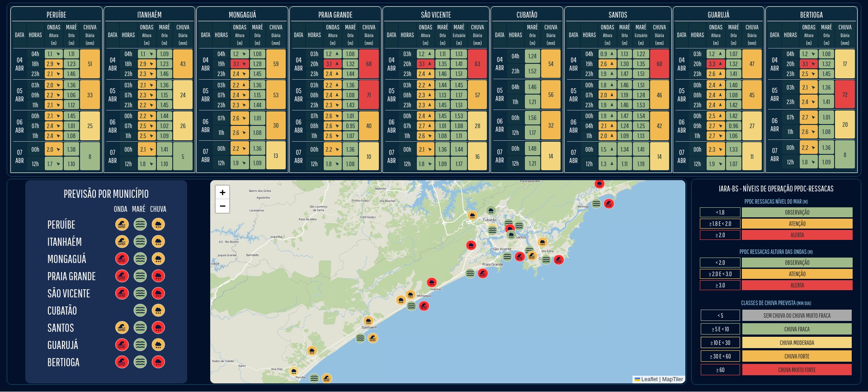Click Peruíbe's rain icon in forecast panel
868x392 pixels.
coord(158,225)
